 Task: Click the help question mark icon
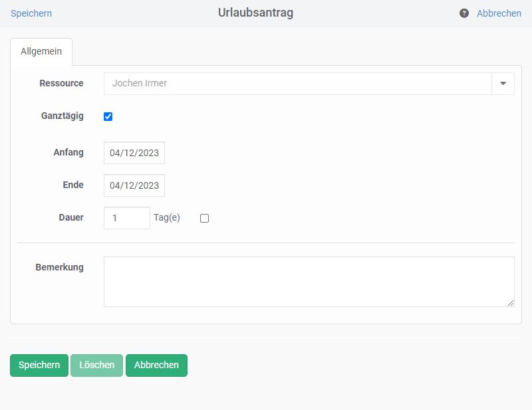(464, 13)
